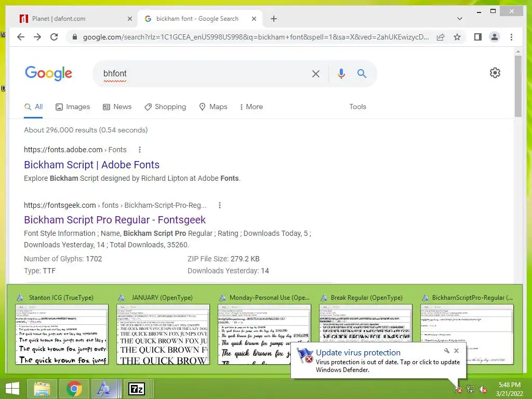This screenshot has width=532, height=399.
Task: Close the virus protection notification
Action: pos(456,351)
